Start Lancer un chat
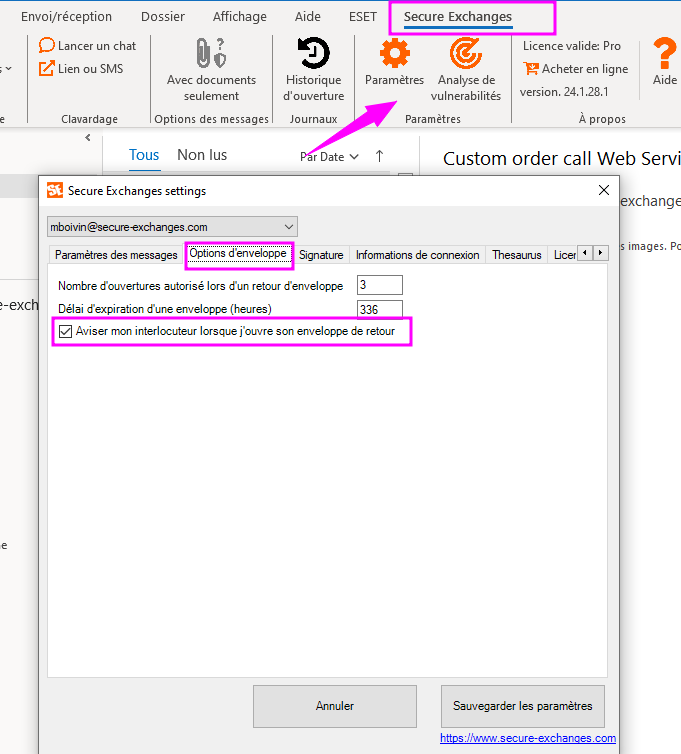 point(88,46)
